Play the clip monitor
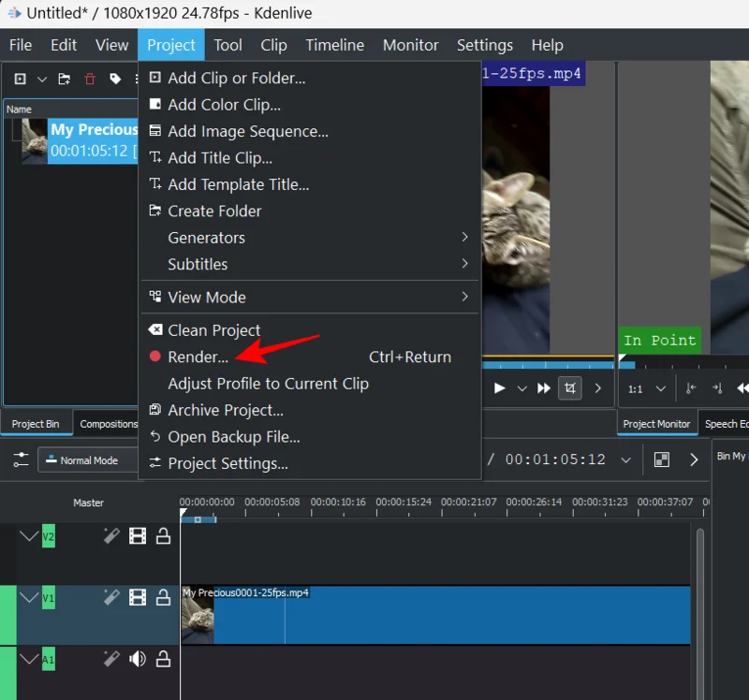Viewport: 749px width, 700px height. [x=500, y=388]
